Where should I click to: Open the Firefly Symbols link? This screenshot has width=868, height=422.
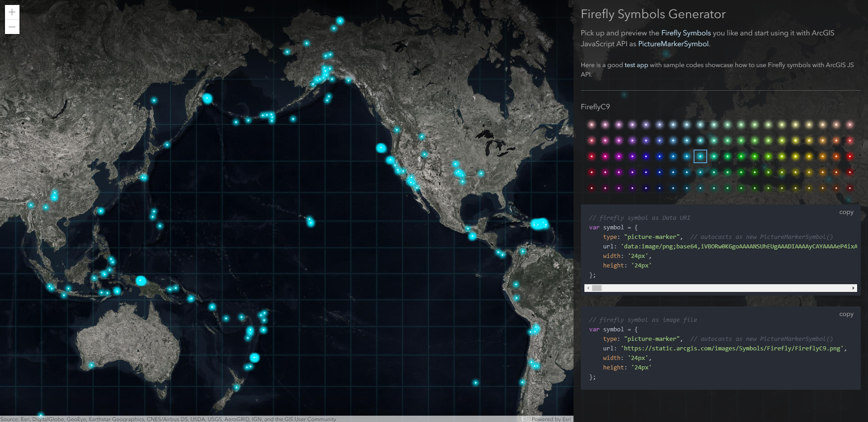[x=686, y=33]
